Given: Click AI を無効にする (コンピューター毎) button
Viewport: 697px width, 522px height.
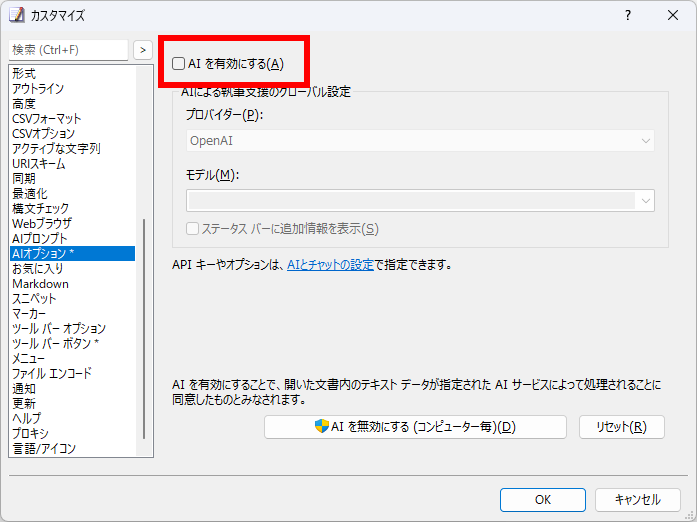Looking at the screenshot, I should 415,427.
